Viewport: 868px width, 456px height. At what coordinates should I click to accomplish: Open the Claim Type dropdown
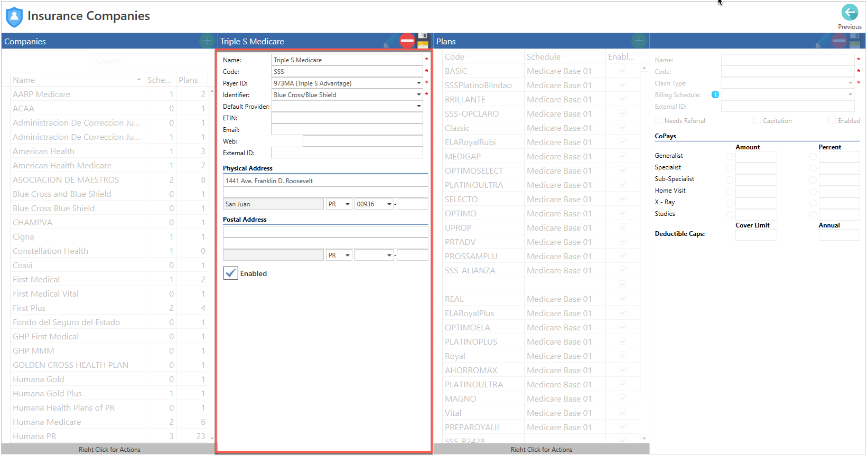point(850,83)
